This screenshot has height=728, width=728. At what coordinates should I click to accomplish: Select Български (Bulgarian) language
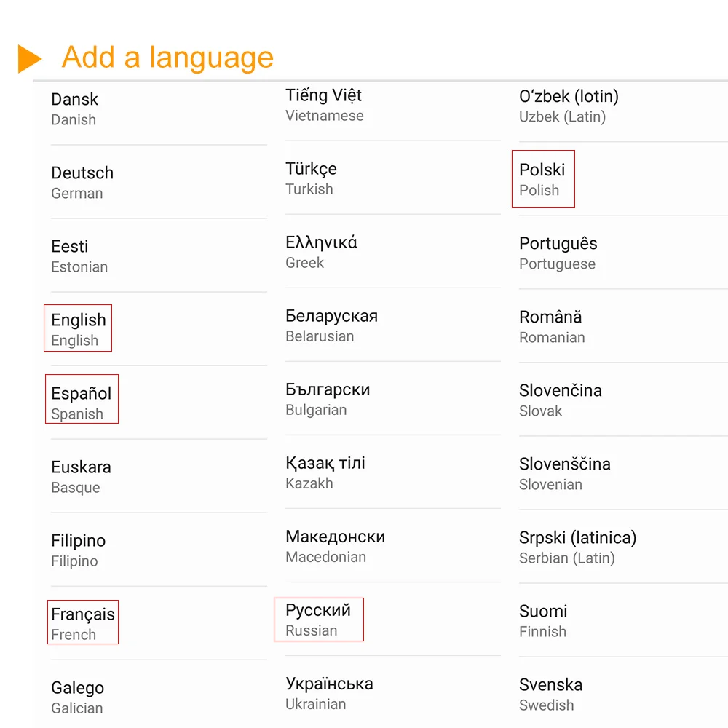pyautogui.click(x=393, y=399)
